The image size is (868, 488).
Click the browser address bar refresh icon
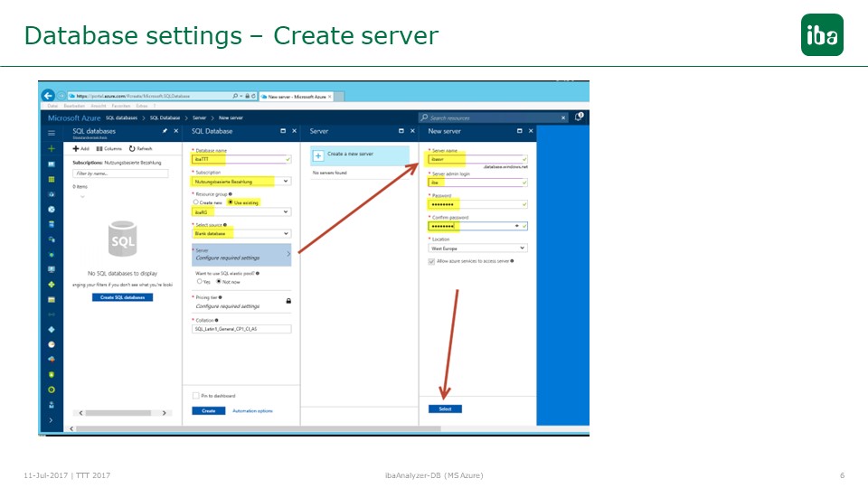(253, 97)
